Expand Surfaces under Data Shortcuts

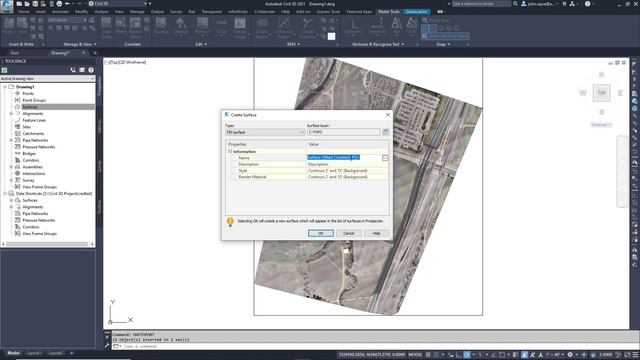[11, 200]
